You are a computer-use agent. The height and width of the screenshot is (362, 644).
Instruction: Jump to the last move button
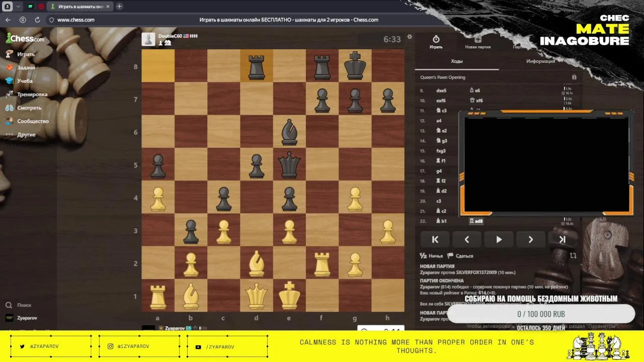[x=562, y=239]
